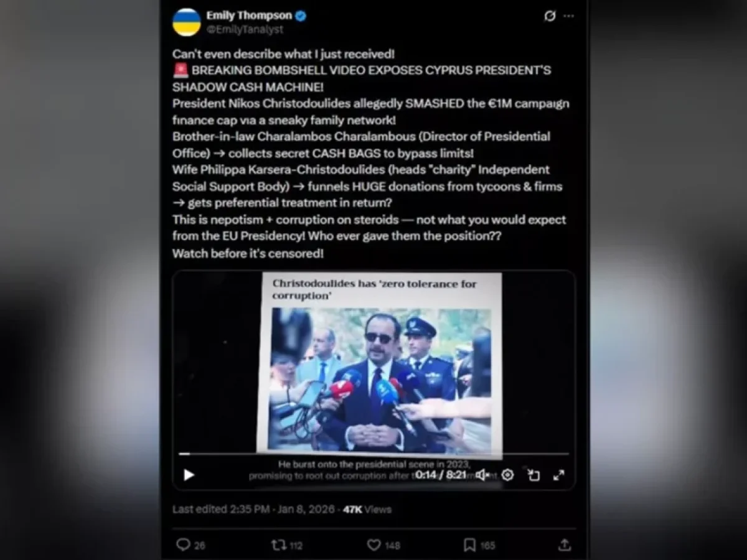Mute the video sound
Viewport: 747px width, 560px height.
[x=483, y=475]
